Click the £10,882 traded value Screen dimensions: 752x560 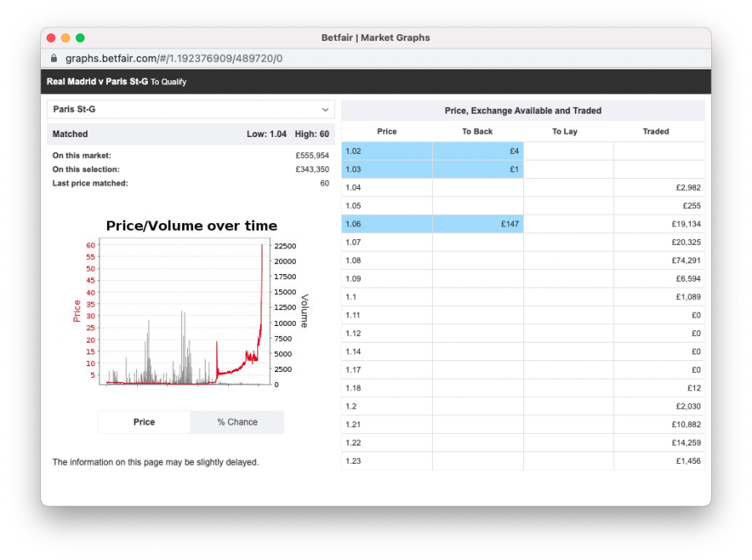tap(686, 425)
